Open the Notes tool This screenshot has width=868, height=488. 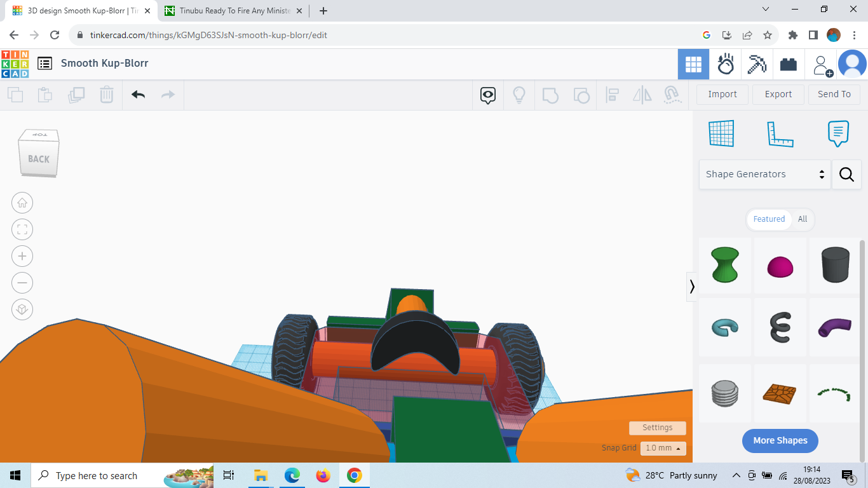(838, 133)
